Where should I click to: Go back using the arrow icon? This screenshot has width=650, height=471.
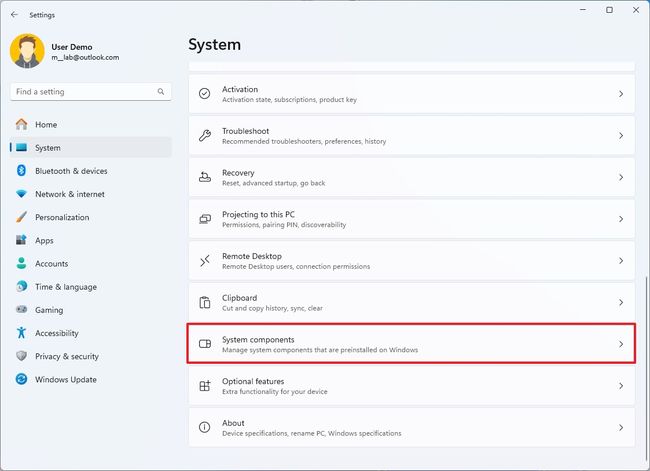[15, 15]
